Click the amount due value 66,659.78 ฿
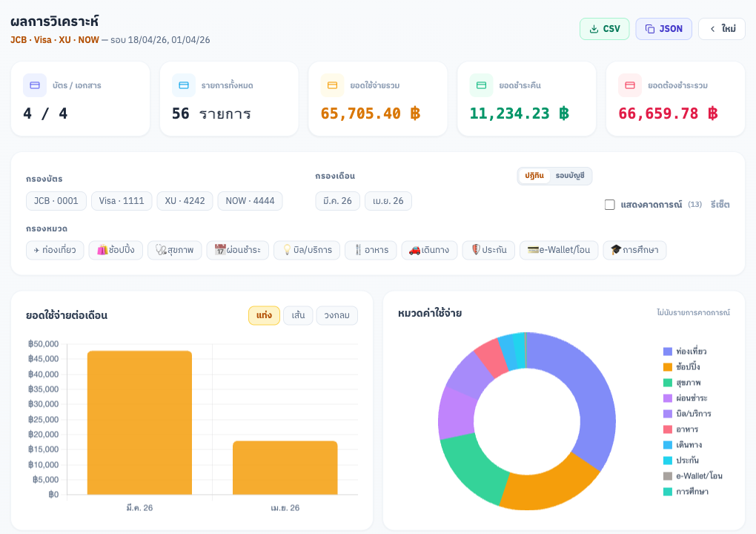Screen dimensions: 756x534 pyautogui.click(x=669, y=113)
